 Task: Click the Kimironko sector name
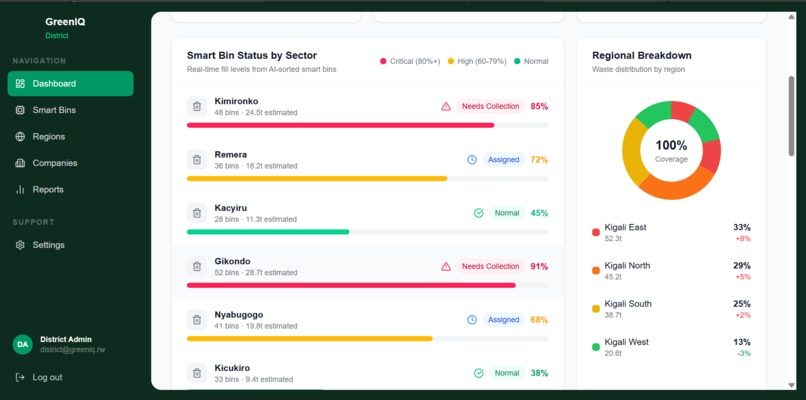pyautogui.click(x=236, y=101)
